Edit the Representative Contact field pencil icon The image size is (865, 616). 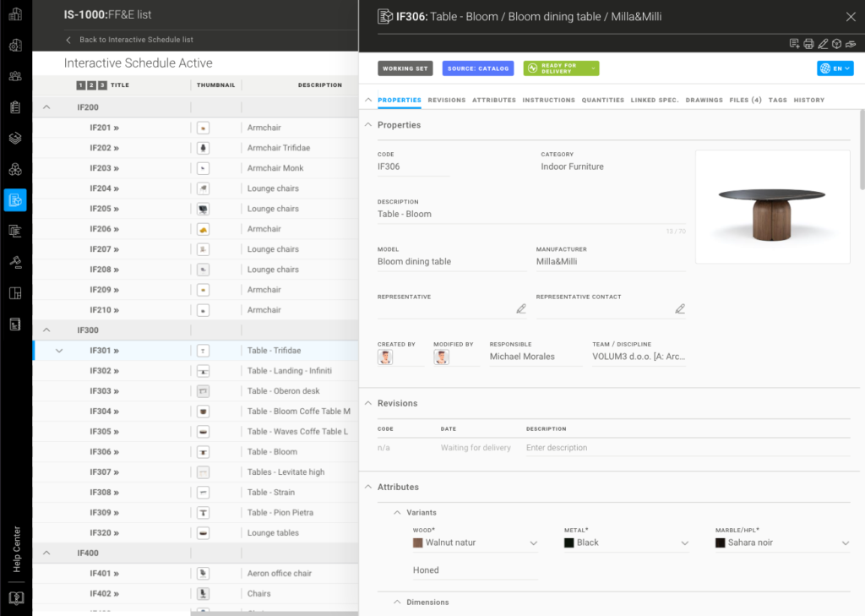point(680,309)
